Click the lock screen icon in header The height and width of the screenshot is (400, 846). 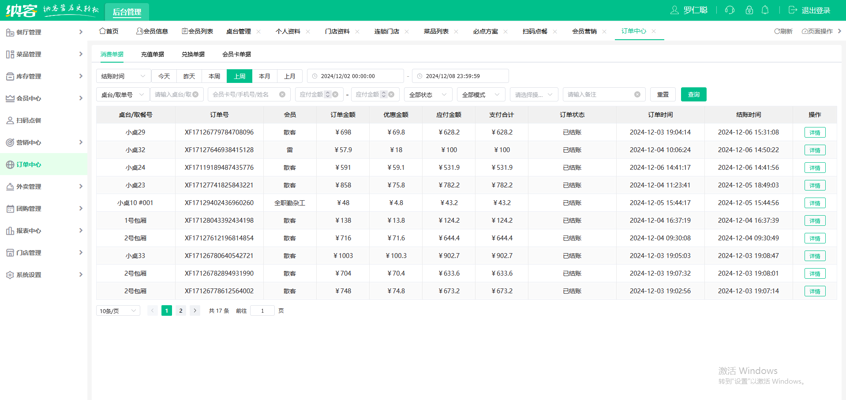(x=749, y=10)
